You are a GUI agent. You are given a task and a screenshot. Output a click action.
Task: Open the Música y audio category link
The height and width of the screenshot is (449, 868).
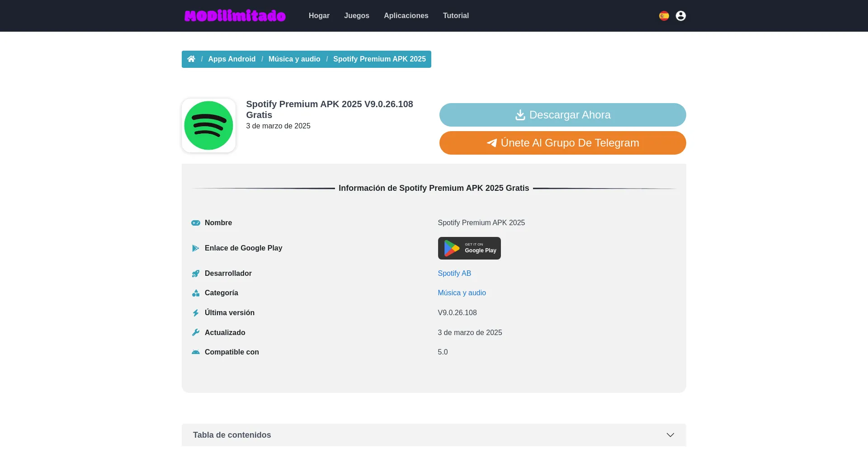(462, 293)
